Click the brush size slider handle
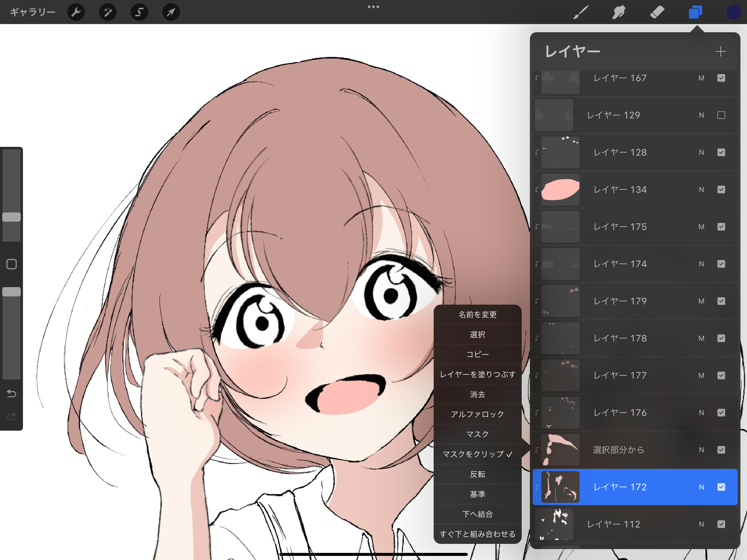The height and width of the screenshot is (560, 747). (x=11, y=217)
